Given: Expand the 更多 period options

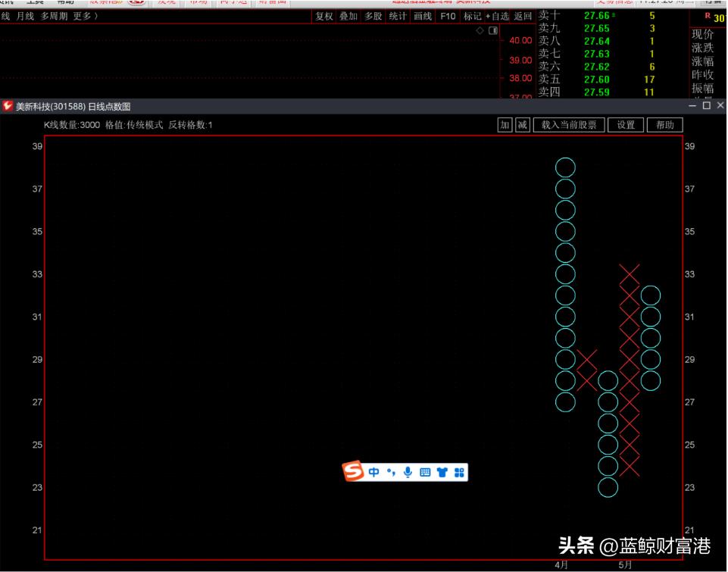Looking at the screenshot, I should click(x=86, y=16).
